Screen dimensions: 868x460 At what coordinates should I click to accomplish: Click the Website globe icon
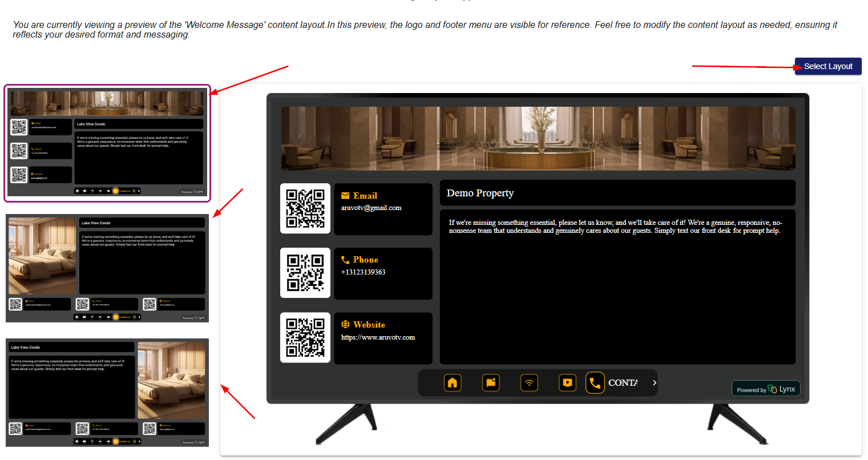click(345, 324)
